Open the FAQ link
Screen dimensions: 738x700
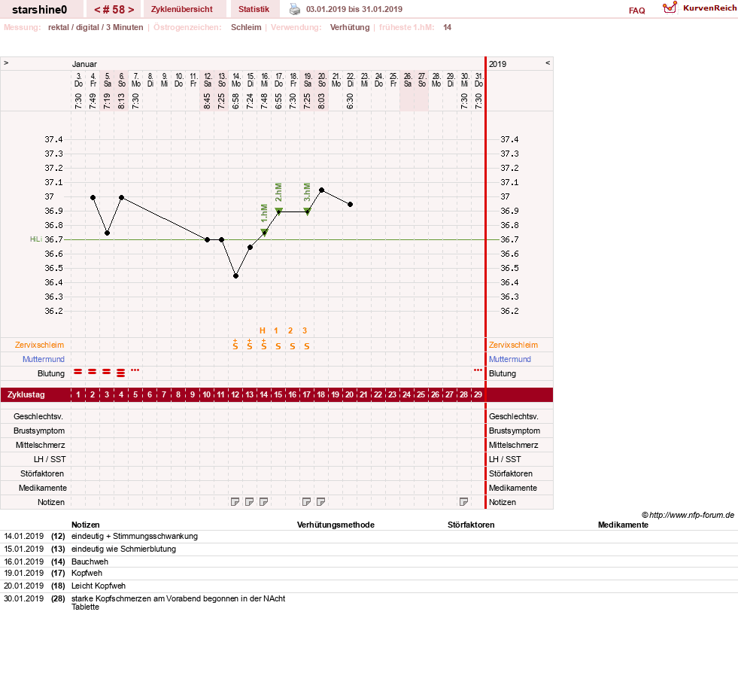(636, 11)
